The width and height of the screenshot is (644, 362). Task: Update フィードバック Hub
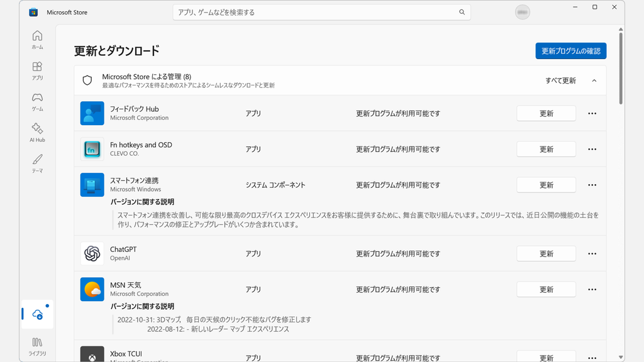(546, 113)
